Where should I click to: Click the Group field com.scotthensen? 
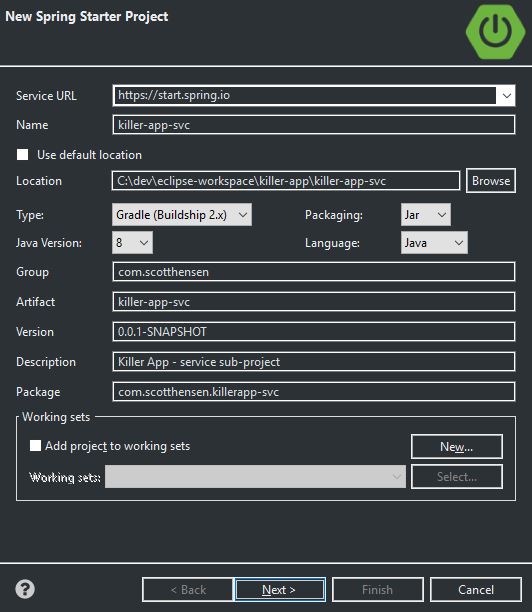[314, 272]
